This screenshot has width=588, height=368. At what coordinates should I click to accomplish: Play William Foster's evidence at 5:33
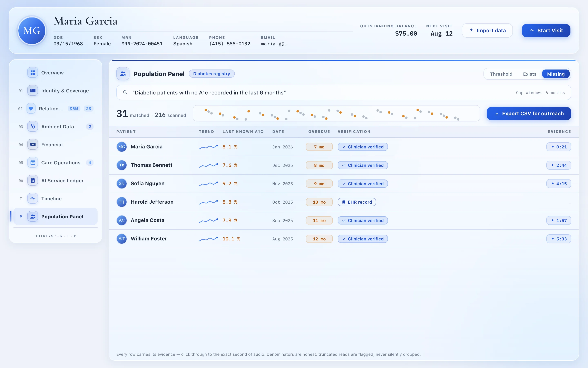(x=559, y=239)
